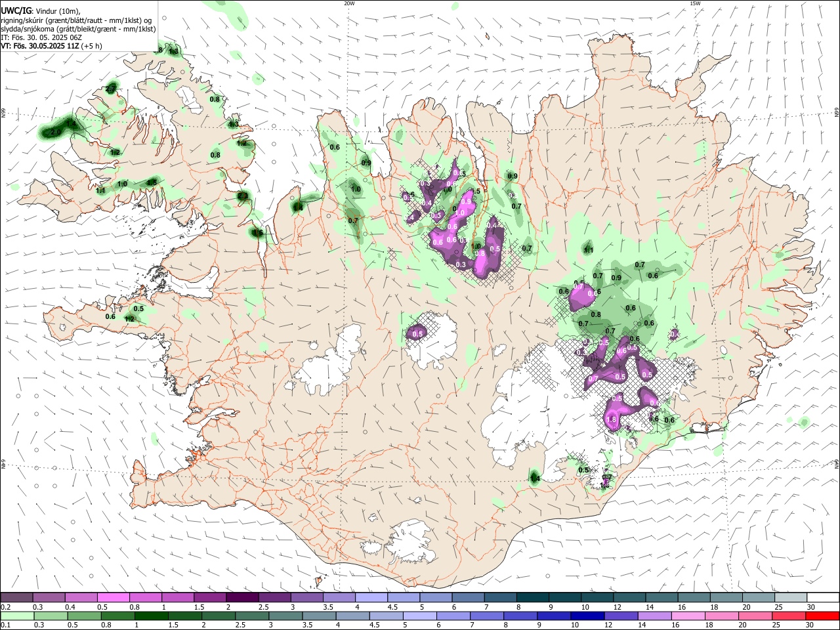Click the 1.5 rainfall value in Westfjords
840x630 pixels.
click(152, 182)
